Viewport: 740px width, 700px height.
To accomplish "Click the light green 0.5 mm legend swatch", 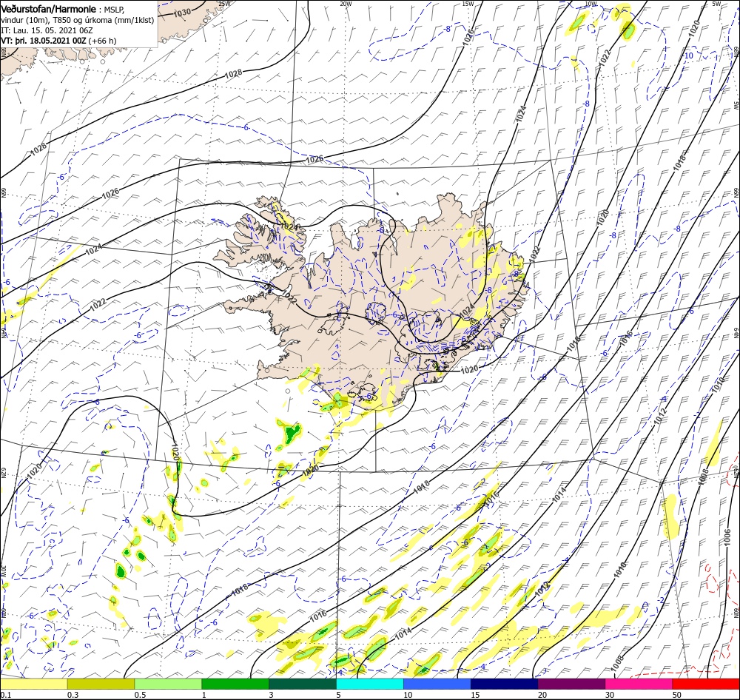I will pyautogui.click(x=168, y=684).
